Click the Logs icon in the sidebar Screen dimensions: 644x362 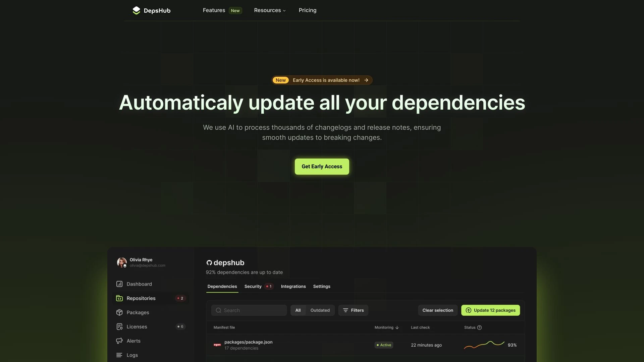click(120, 355)
